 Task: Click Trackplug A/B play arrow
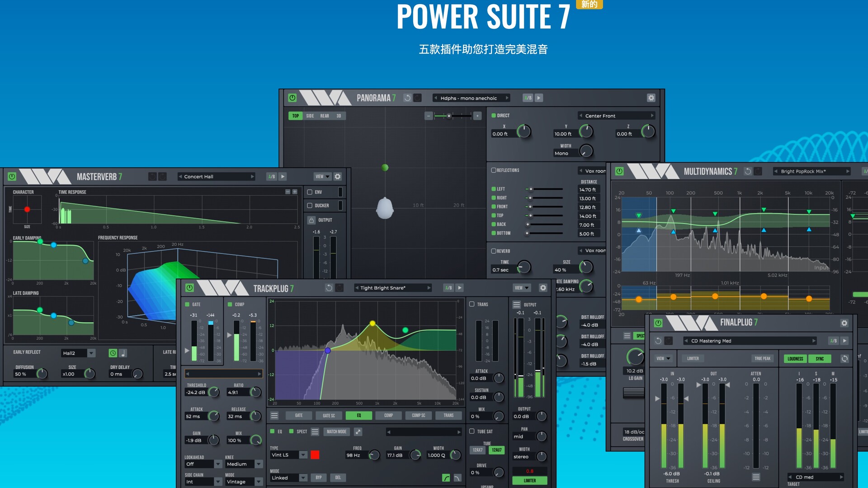point(459,288)
